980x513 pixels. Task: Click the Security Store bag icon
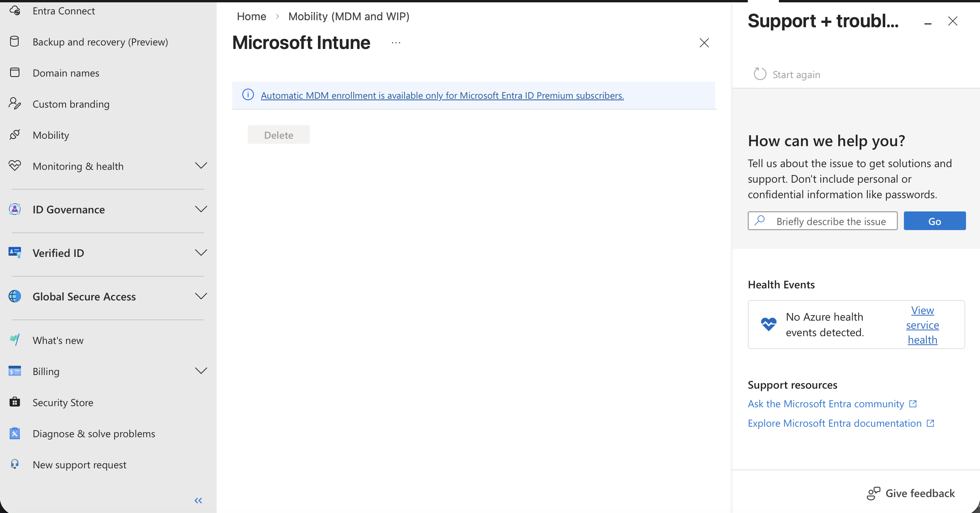[x=15, y=402]
